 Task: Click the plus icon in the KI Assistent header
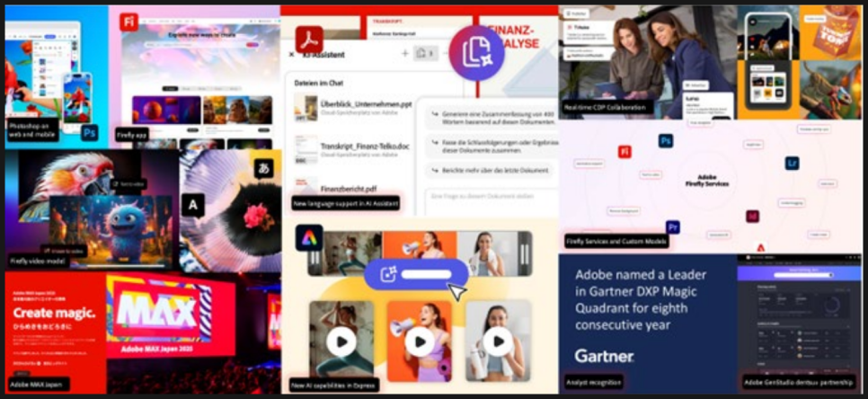click(404, 53)
